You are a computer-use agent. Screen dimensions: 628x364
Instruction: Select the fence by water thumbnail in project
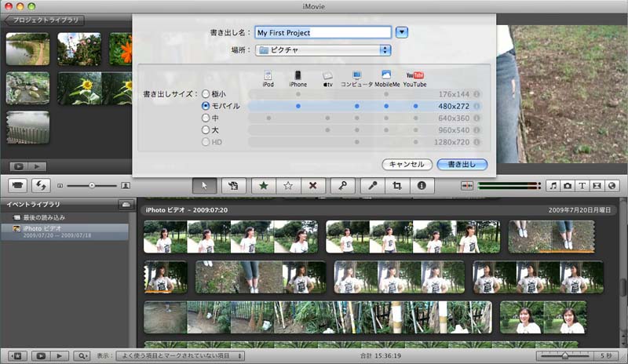point(27,127)
